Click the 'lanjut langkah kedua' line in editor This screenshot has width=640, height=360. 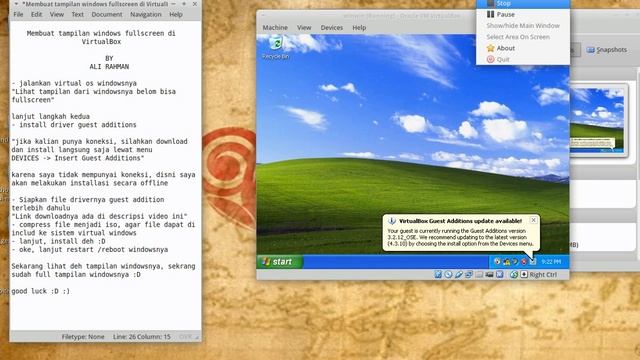(x=51, y=116)
